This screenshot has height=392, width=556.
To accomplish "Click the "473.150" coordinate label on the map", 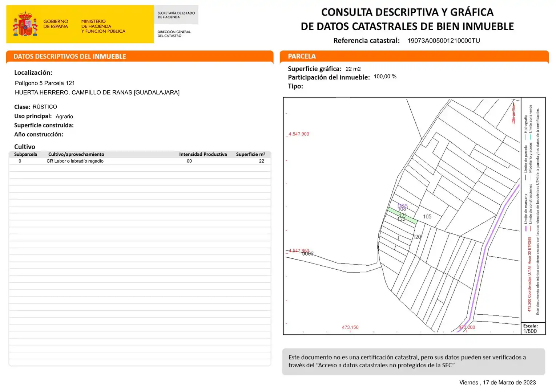I will tap(350, 327).
